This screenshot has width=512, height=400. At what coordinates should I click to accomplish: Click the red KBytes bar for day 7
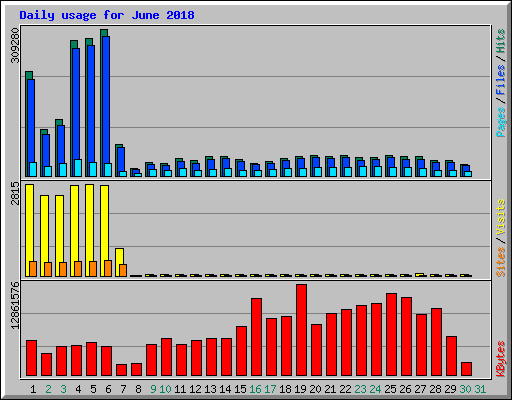coord(121,370)
